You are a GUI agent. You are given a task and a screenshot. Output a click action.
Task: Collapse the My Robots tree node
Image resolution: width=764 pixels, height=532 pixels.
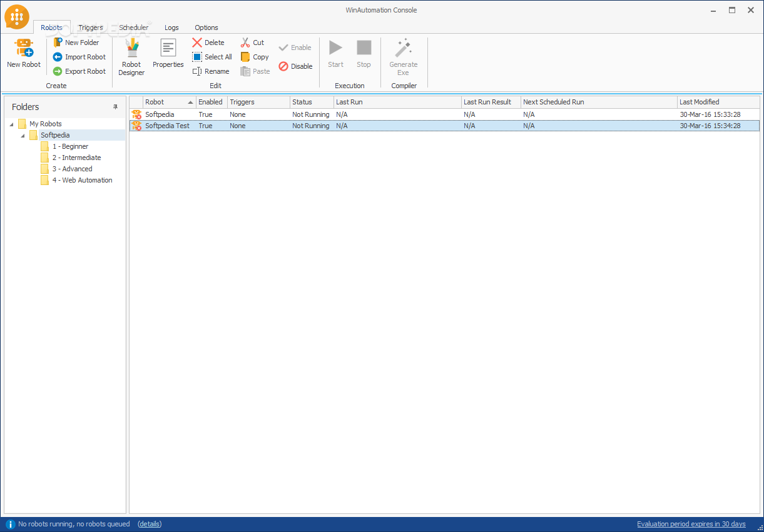[x=11, y=124]
